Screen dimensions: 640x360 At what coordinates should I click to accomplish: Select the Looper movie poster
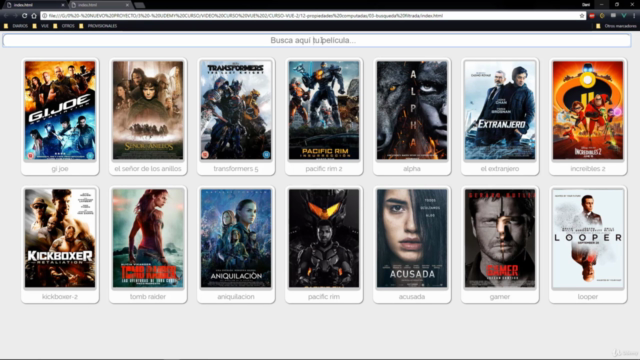pyautogui.click(x=588, y=238)
